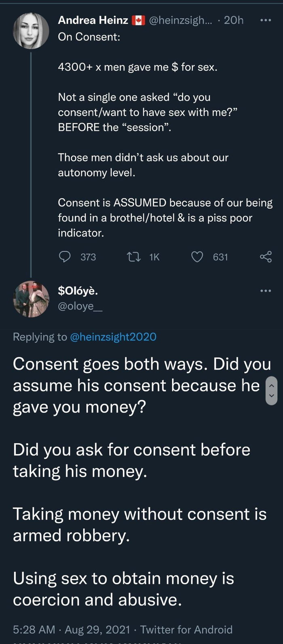Viewport: 283px width, 644px height.
Task: Click the reply icon on Andrea's tweet
Action: click(65, 257)
